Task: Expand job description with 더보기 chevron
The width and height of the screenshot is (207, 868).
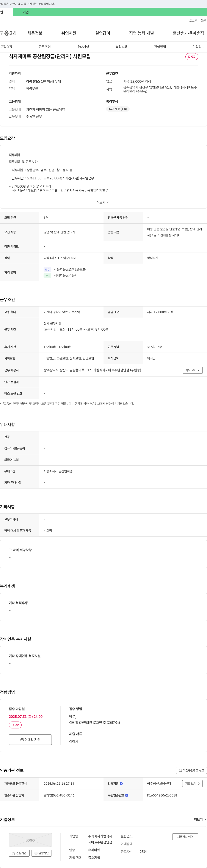Action: click(103, 202)
